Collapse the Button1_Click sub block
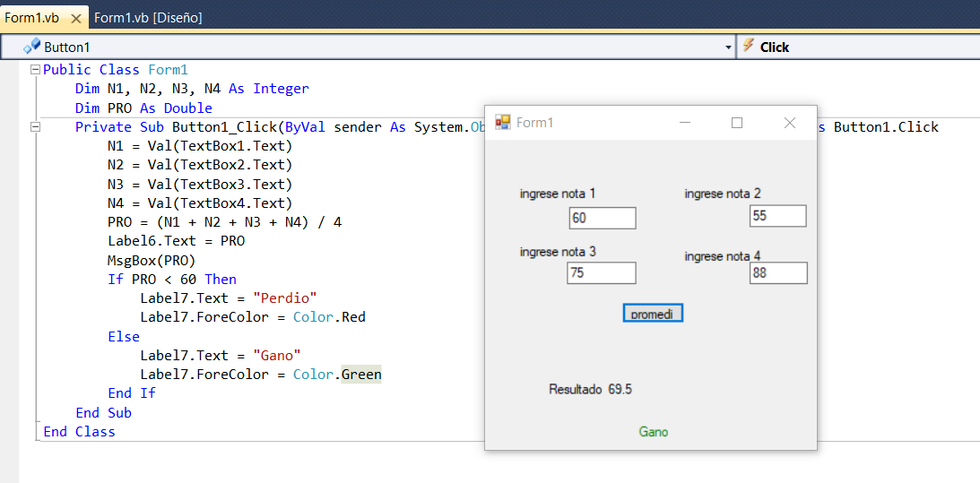The width and height of the screenshot is (980, 483). [x=36, y=127]
